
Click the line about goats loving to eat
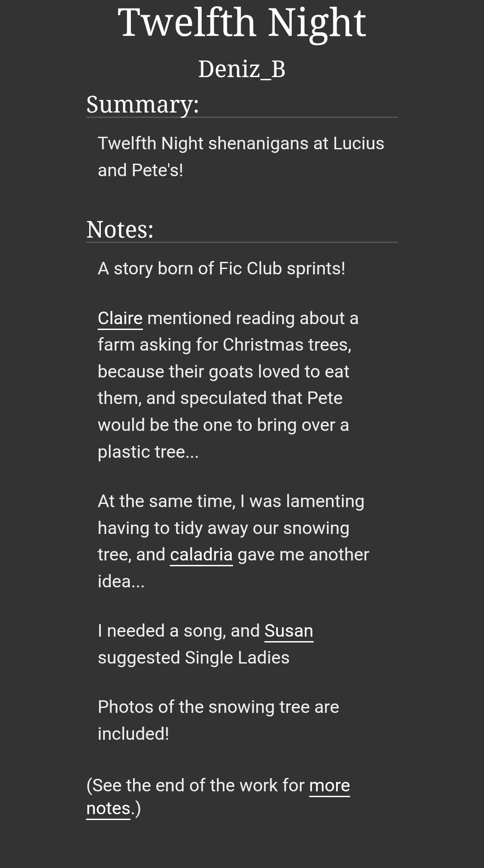pyautogui.click(x=223, y=372)
